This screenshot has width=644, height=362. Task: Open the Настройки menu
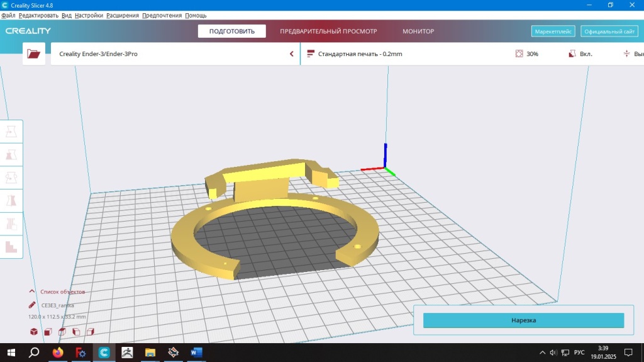pos(89,15)
